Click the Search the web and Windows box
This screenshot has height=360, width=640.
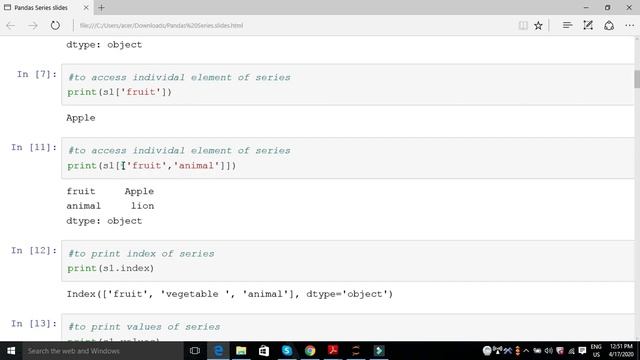click(x=102, y=351)
